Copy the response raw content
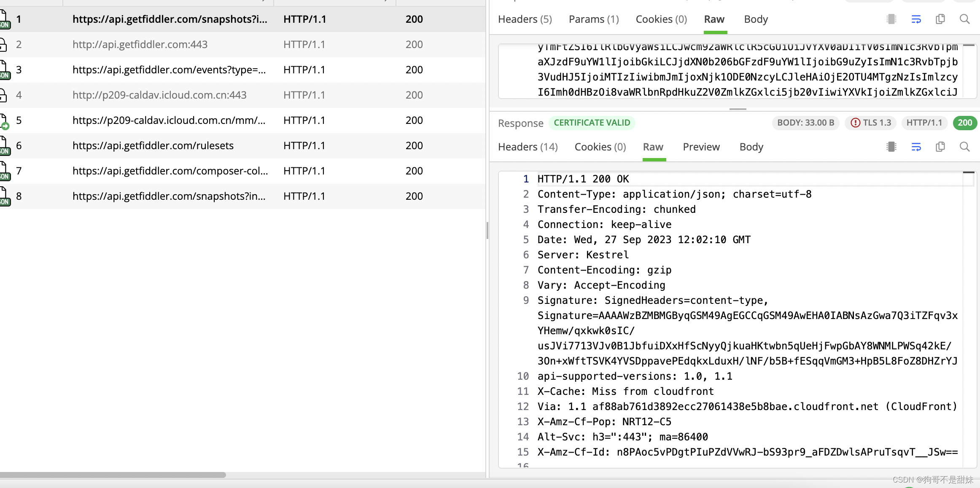This screenshot has width=980, height=488. [940, 147]
